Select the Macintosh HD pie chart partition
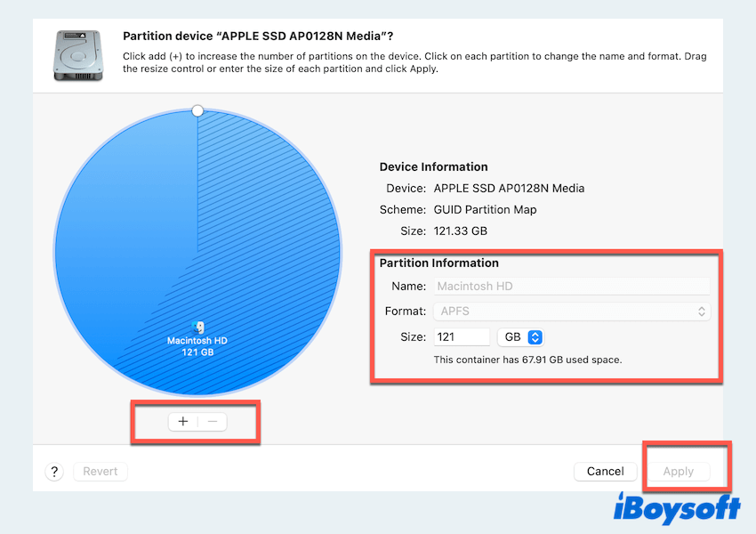 tap(197, 252)
